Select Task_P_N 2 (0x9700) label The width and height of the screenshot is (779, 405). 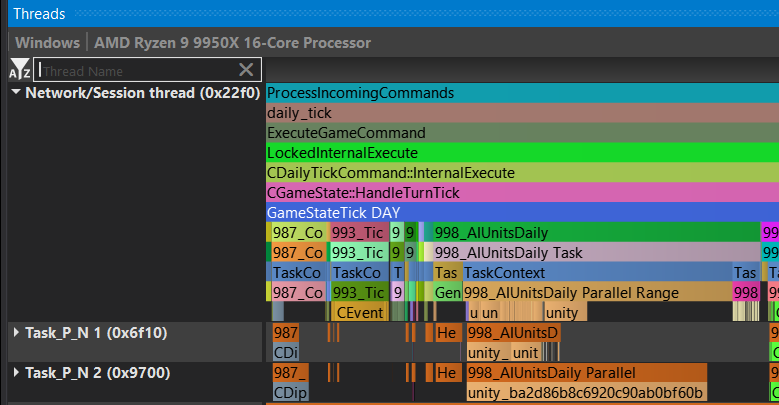[x=97, y=372]
